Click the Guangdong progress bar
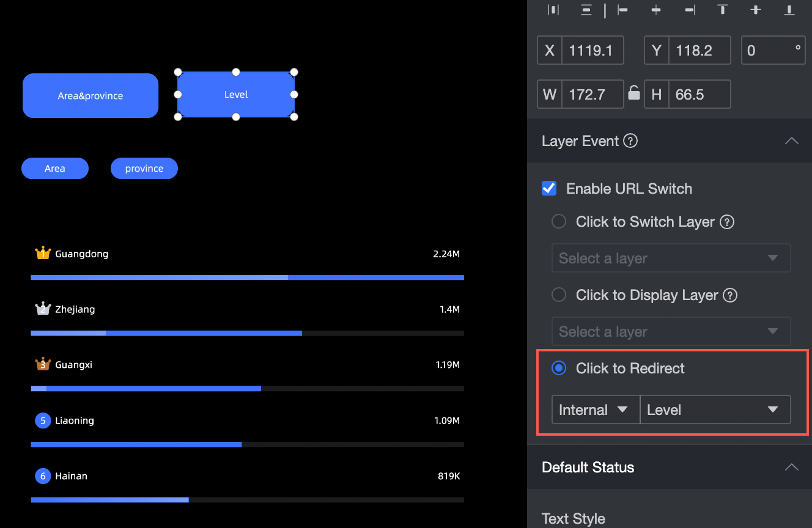 coord(247,277)
